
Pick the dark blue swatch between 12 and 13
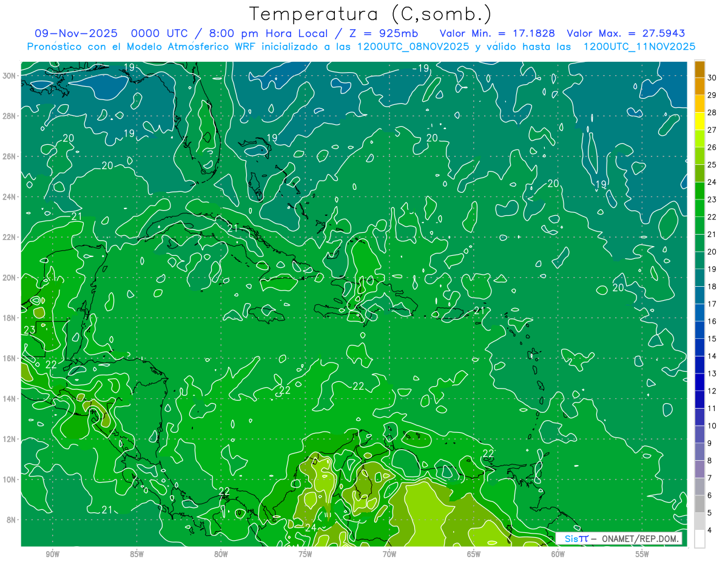click(x=700, y=382)
